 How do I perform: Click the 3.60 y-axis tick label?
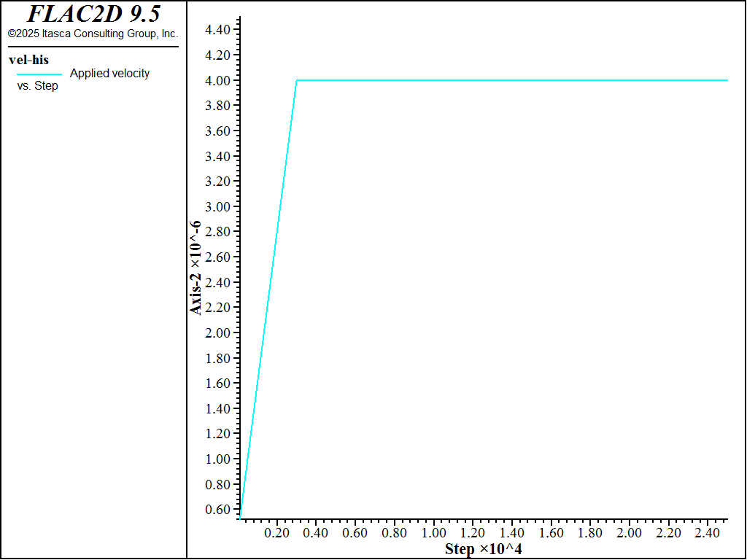(x=217, y=131)
